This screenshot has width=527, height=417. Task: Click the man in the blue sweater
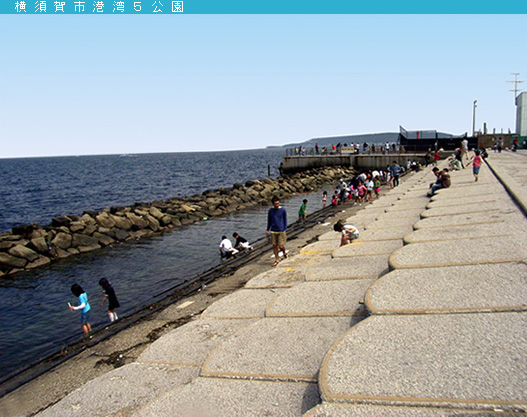click(277, 231)
